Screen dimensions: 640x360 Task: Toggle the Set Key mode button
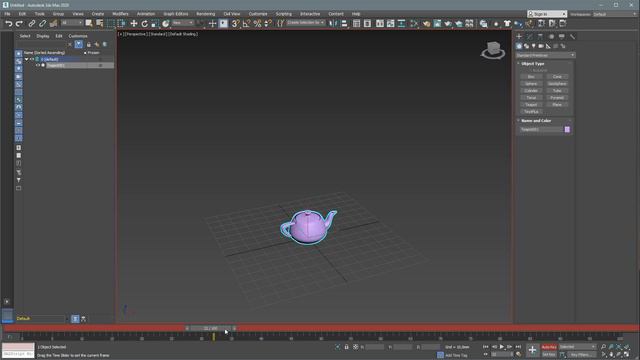click(549, 355)
